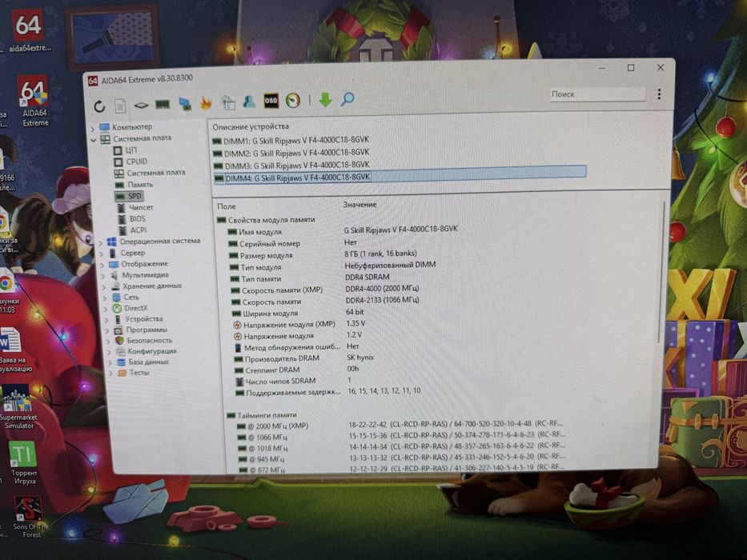This screenshot has width=747, height=560.
Task: Click the Поиск search field
Action: coord(597,94)
